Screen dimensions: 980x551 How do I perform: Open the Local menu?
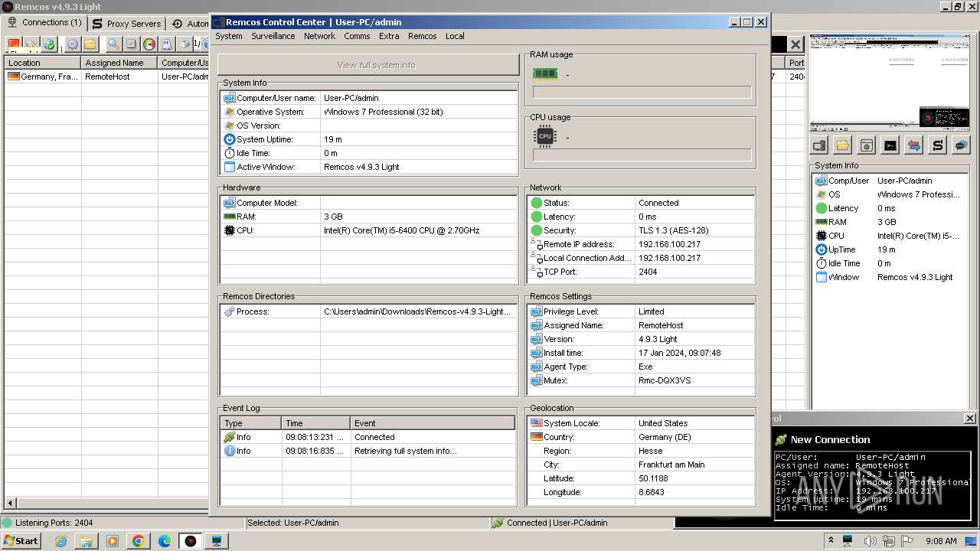pyautogui.click(x=455, y=36)
